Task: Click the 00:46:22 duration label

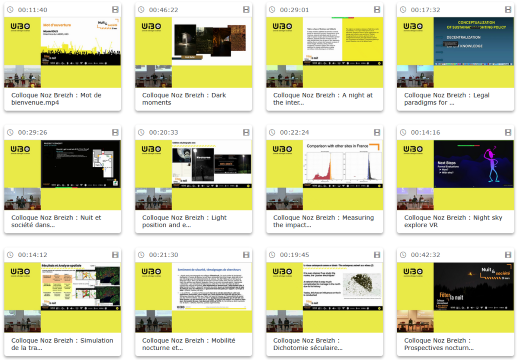Action: [163, 10]
